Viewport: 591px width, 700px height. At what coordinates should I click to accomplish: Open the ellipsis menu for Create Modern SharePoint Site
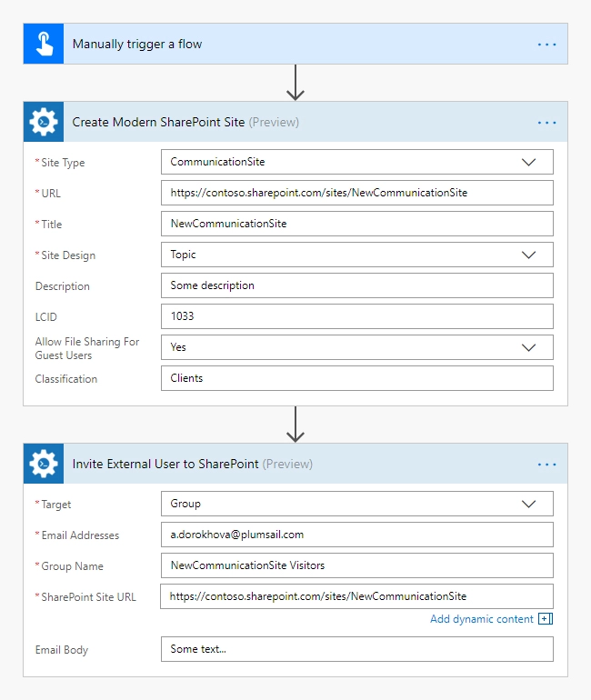(x=546, y=123)
